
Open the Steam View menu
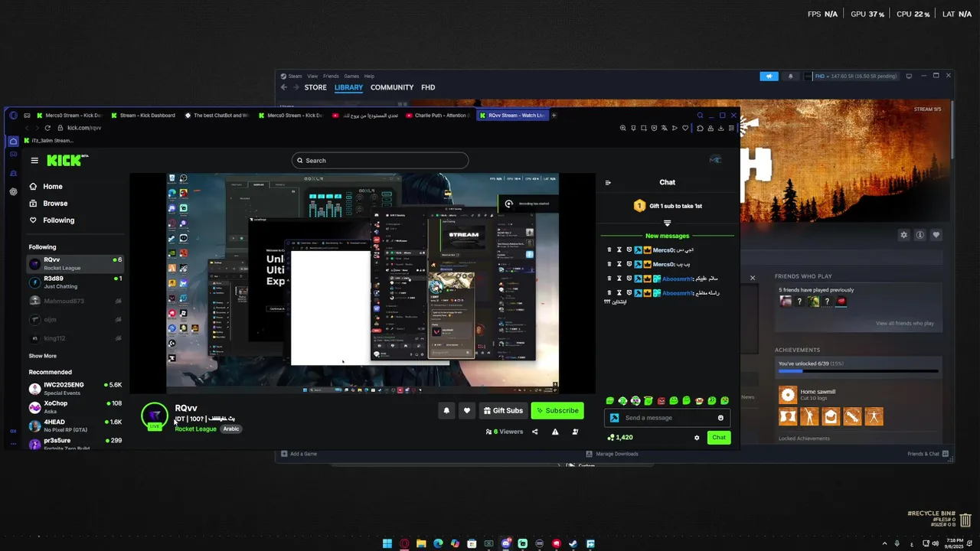tap(312, 77)
